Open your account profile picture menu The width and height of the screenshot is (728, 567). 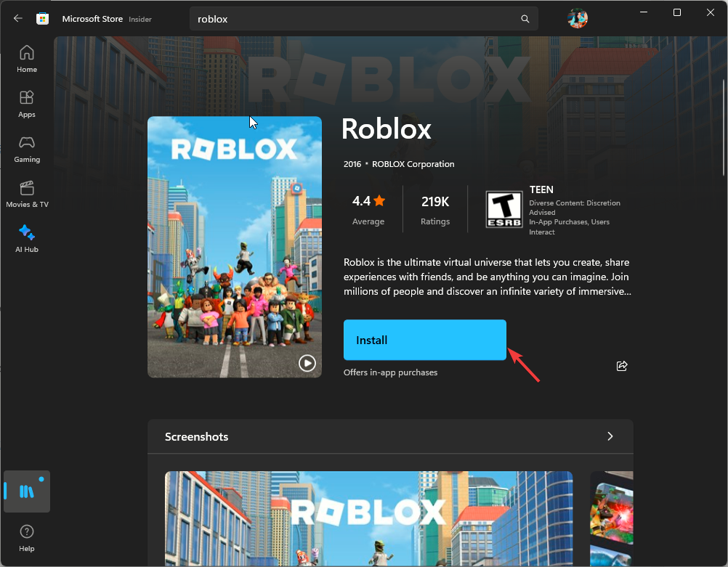coord(577,18)
